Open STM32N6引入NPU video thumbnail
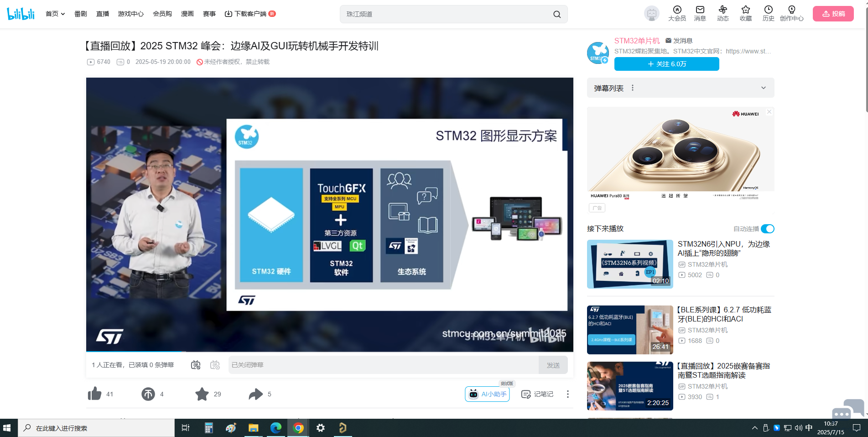 tap(630, 264)
